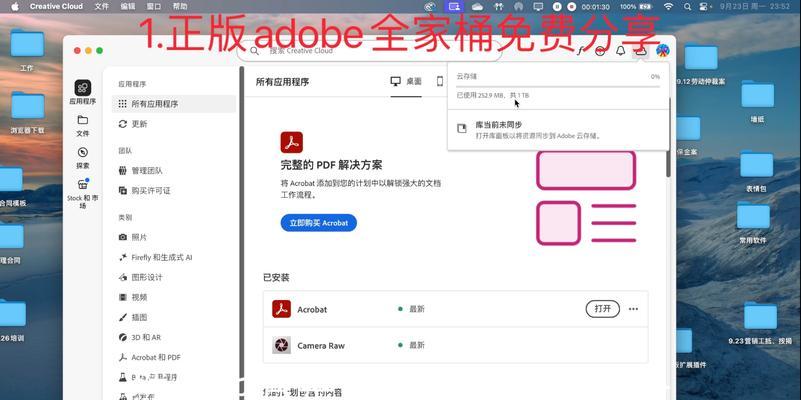Screen dimensions: 801x400
Task: Select the 视频 category
Action: pyautogui.click(x=174, y=297)
